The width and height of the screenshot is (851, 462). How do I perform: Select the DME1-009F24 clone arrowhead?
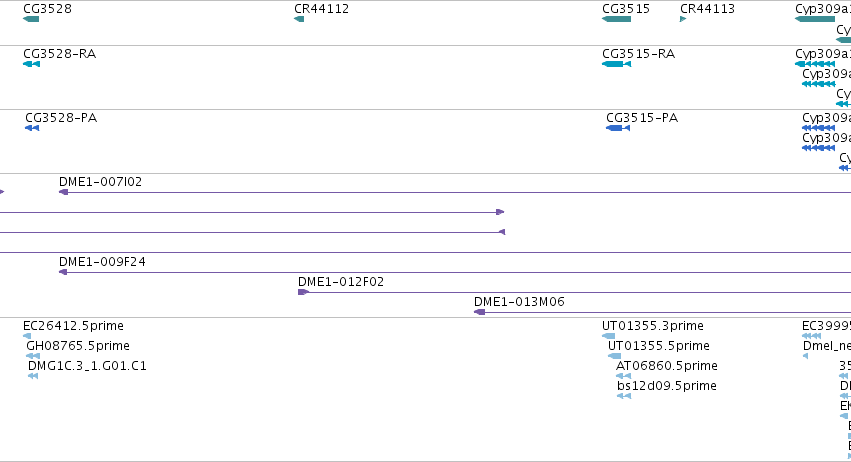point(63,272)
